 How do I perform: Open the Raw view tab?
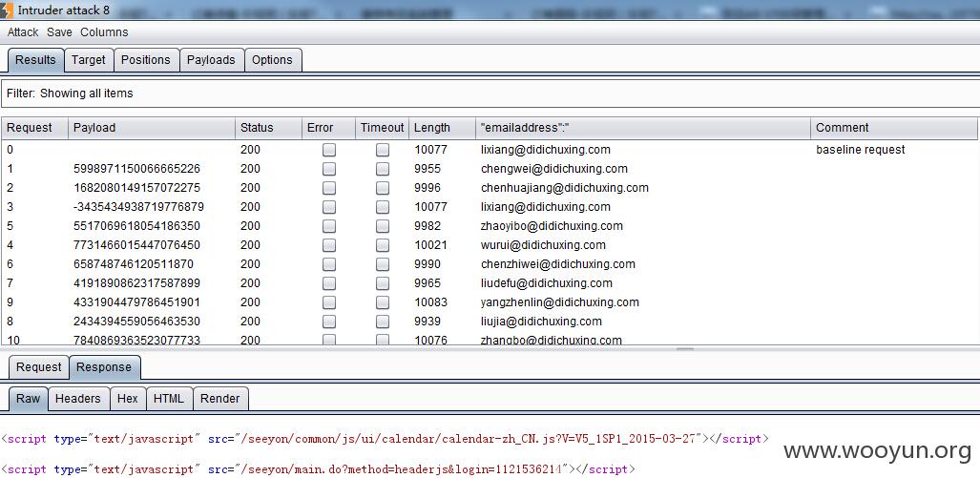[x=28, y=399]
